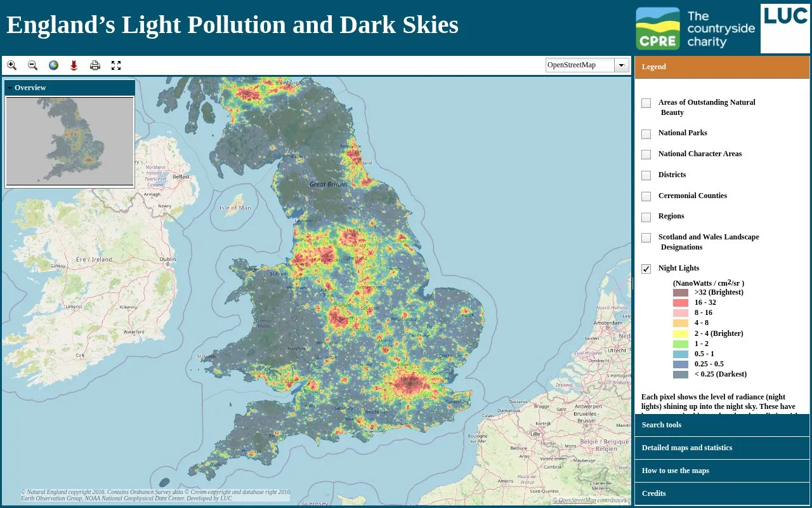Click the zoom out magnifier icon
The width and height of the screenshot is (812, 508).
tap(32, 65)
